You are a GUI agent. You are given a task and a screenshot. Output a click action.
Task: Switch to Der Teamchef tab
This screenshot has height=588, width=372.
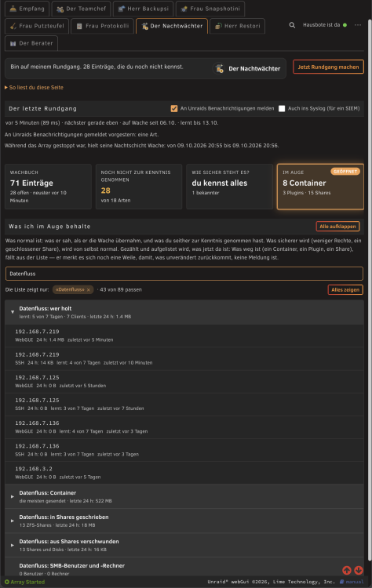(81, 9)
